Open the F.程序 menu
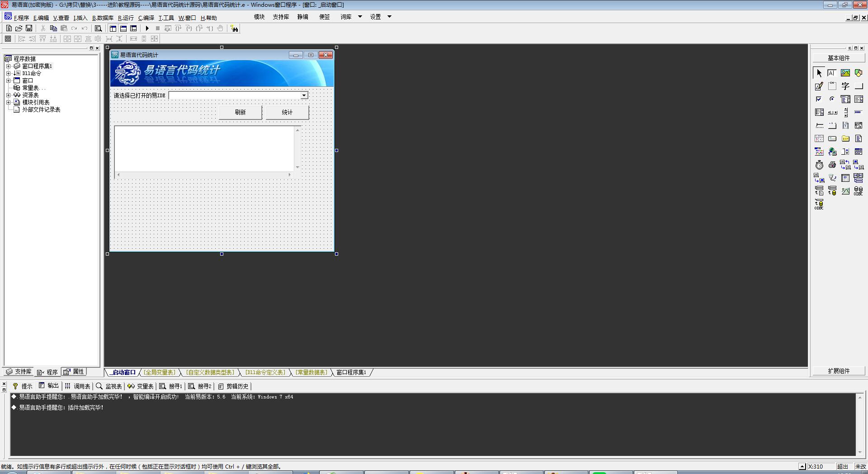This screenshot has width=868, height=474. tap(21, 18)
